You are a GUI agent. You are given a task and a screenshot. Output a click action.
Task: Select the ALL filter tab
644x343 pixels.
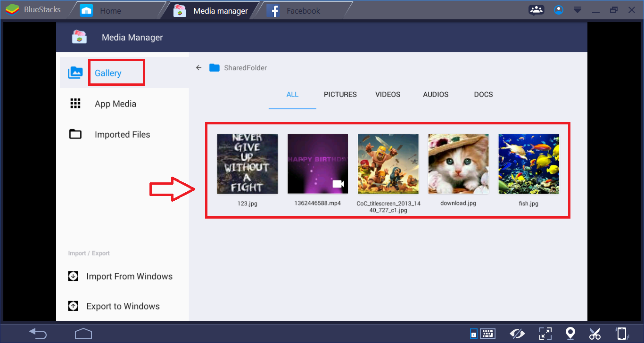coord(292,95)
